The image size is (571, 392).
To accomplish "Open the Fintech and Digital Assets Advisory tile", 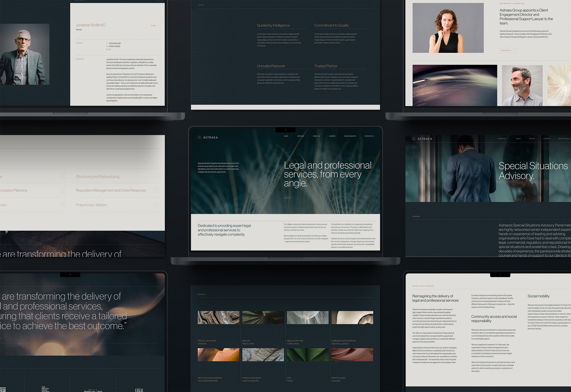I will pyautogui.click(x=263, y=354).
